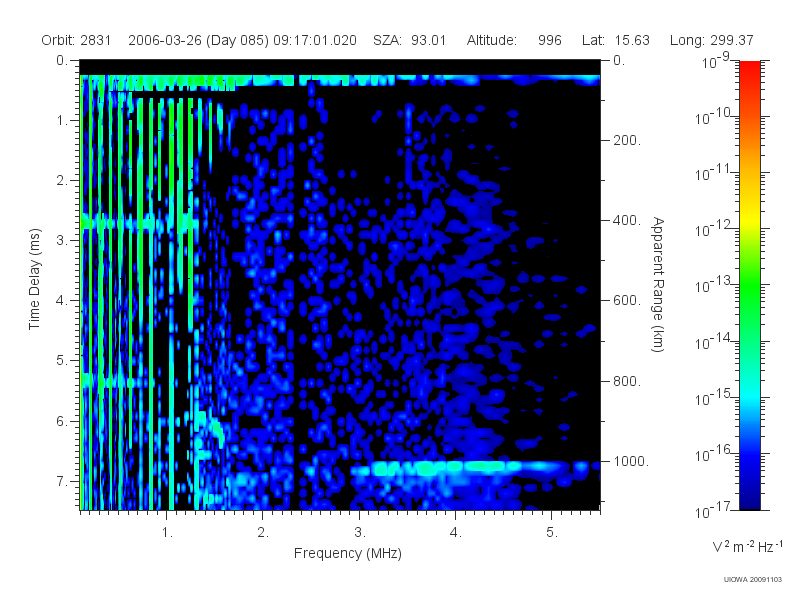Click the horizontal cyan band near 5.3 ms
Image resolution: width=800 pixels, height=600 pixels.
tap(117, 381)
